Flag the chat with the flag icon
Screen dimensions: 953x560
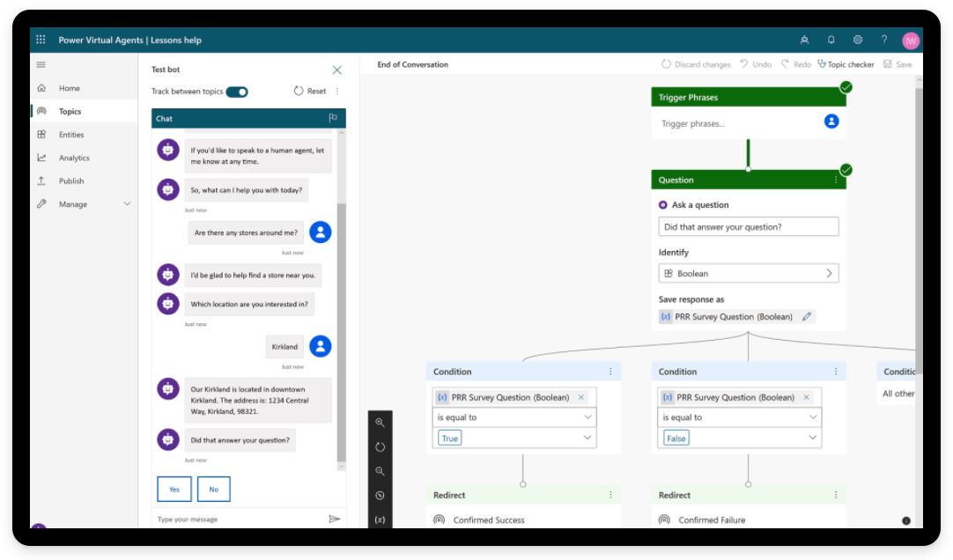click(332, 118)
